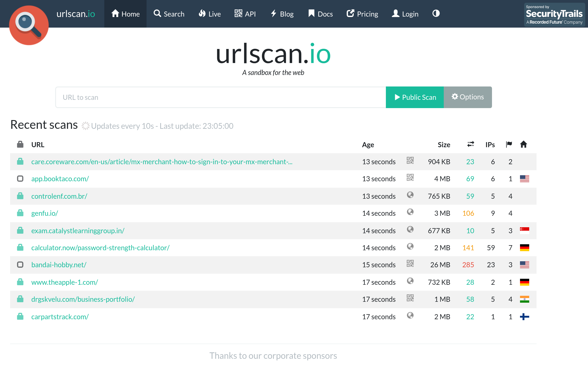The height and width of the screenshot is (368, 588).
Task: Click the Age column header
Action: coord(368,145)
